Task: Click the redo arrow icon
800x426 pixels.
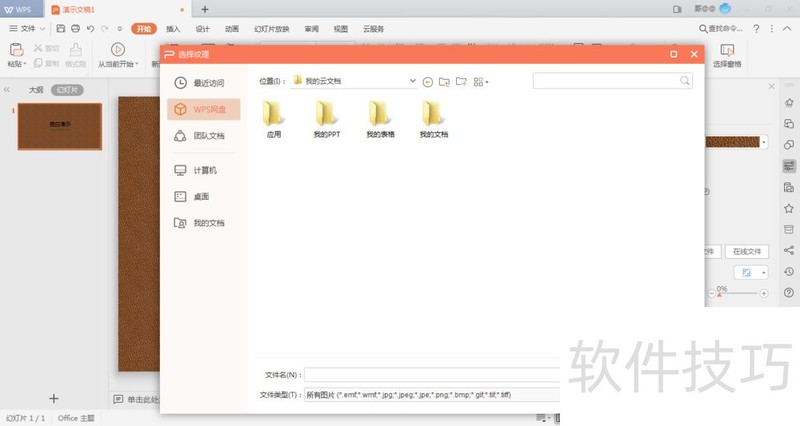Action: [x=105, y=29]
